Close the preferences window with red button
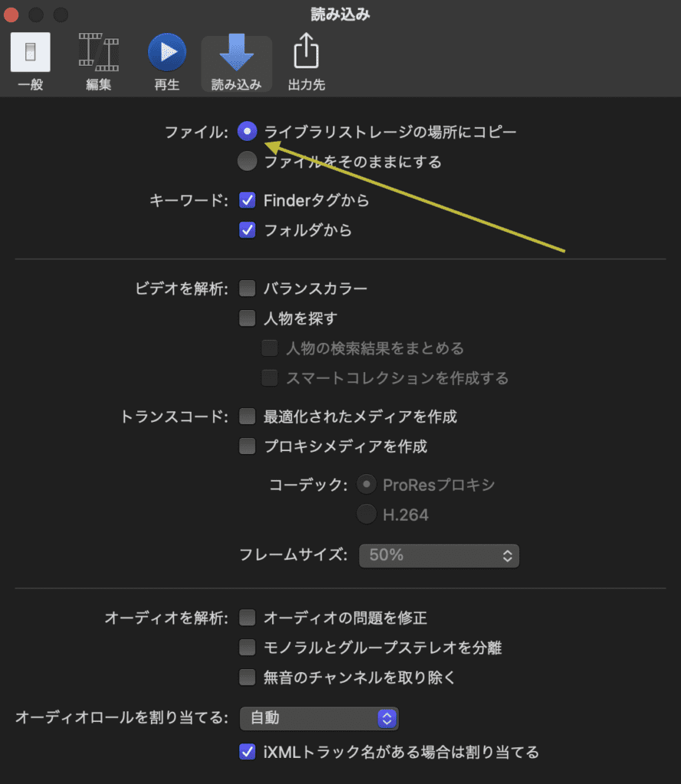 11,15
